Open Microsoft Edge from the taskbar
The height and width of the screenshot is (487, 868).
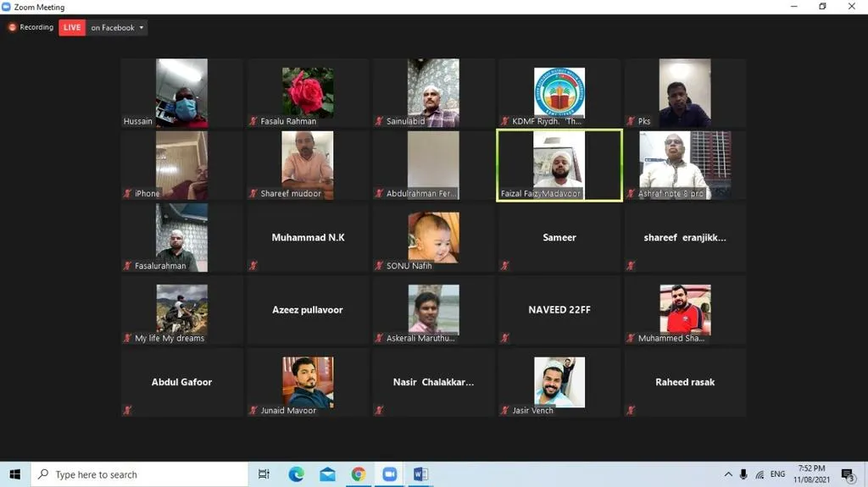click(296, 474)
